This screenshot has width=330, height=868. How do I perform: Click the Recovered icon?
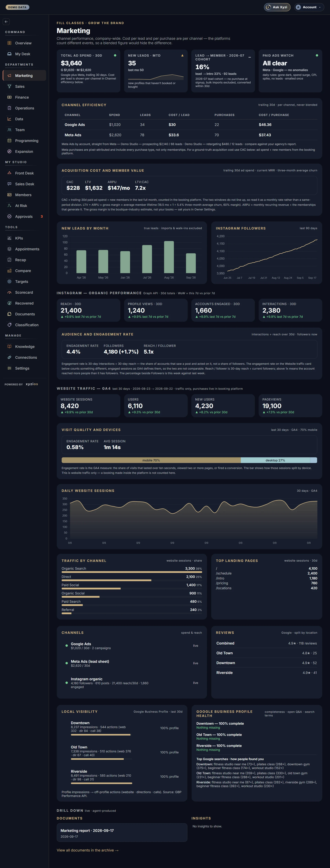coord(9,303)
